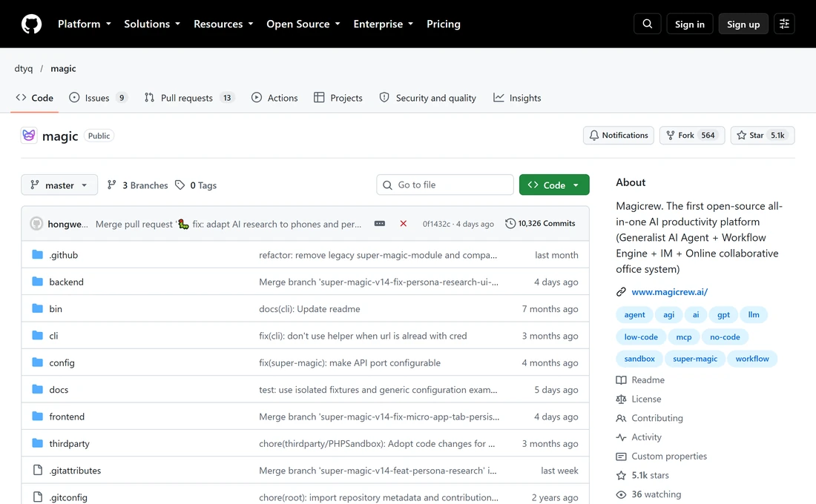
Task: Fork the repository with Fork 564 button
Action: [692, 135]
